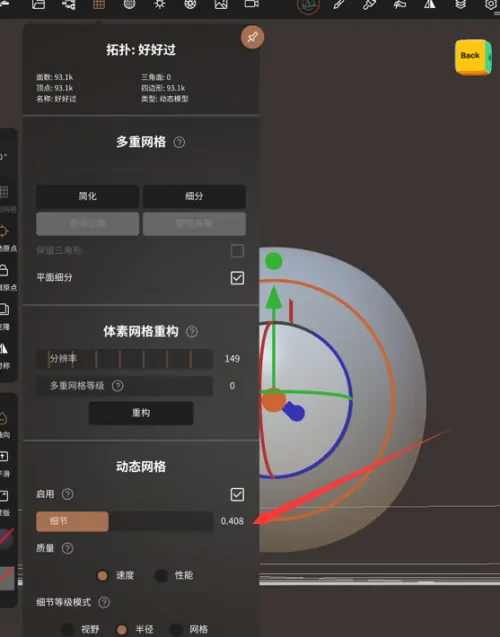Image resolution: width=500 pixels, height=637 pixels.
Task: Select the 网格 detail mode radio
Action: pyautogui.click(x=176, y=630)
